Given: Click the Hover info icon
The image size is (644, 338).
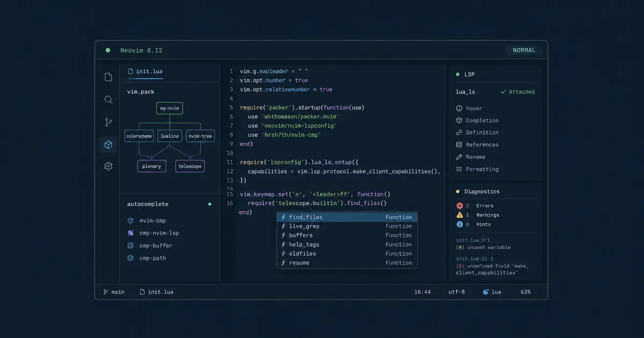Looking at the screenshot, I should (x=459, y=108).
